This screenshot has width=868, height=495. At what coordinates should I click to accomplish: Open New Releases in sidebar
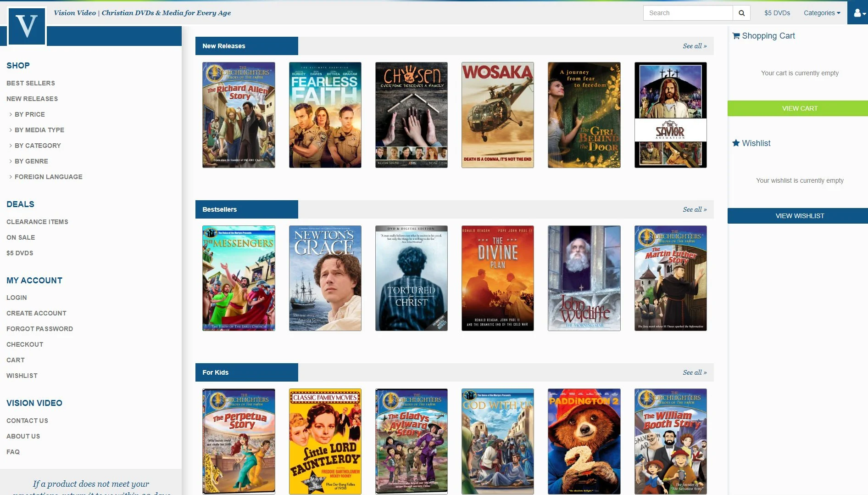click(x=32, y=99)
